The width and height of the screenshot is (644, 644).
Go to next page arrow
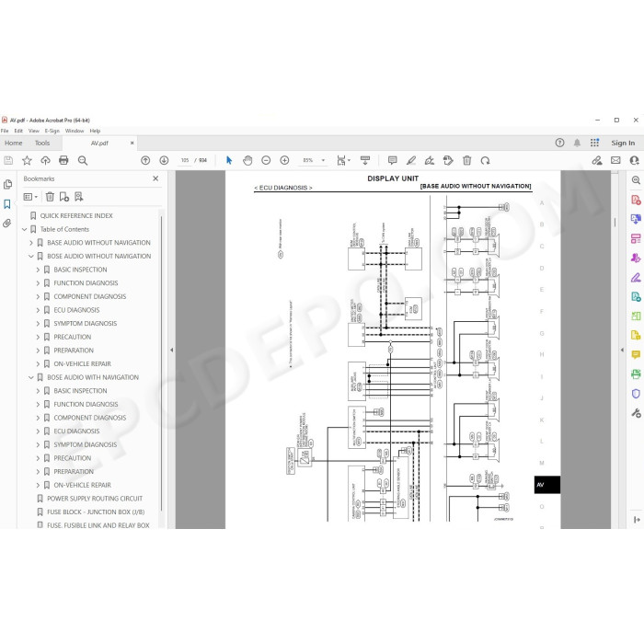164,161
